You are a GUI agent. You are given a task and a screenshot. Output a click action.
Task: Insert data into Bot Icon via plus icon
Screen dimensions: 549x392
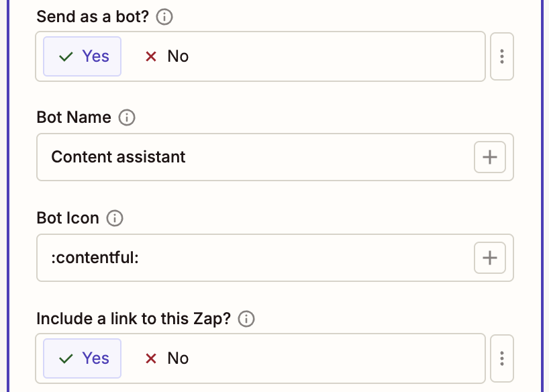tap(489, 257)
